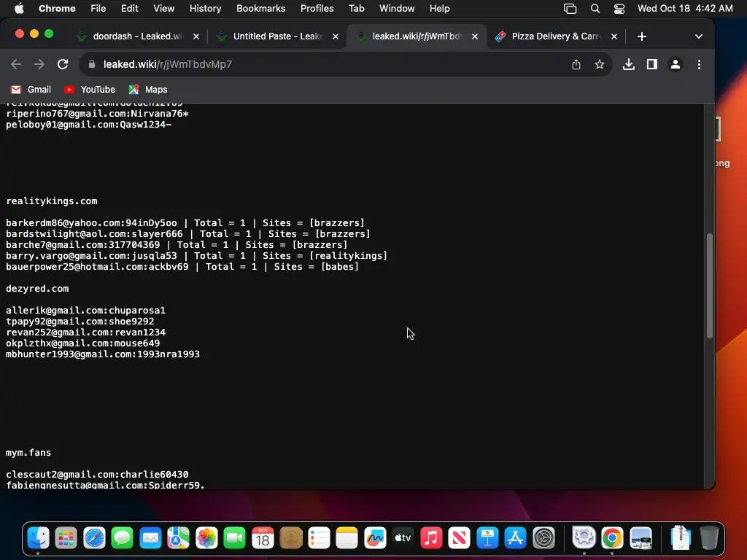Viewport: 747px width, 560px height.
Task: Click the Stage Manager menu bar icon
Action: (x=570, y=9)
